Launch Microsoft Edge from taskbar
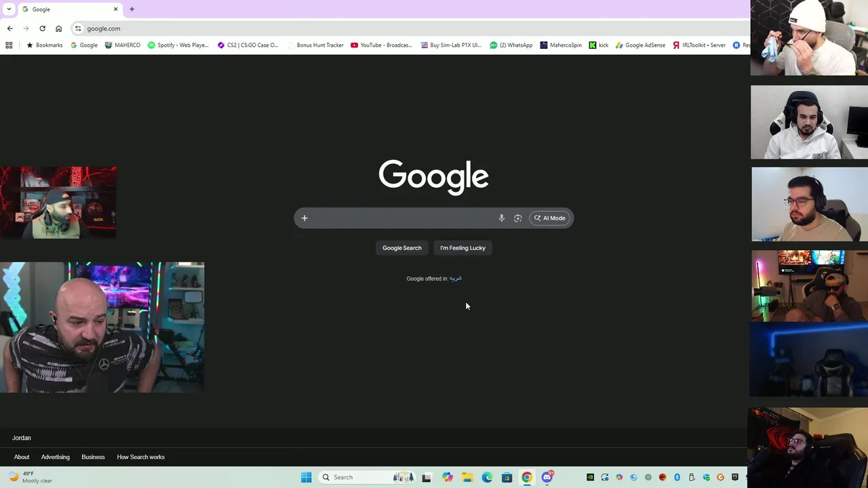The width and height of the screenshot is (868, 488). pyautogui.click(x=487, y=477)
